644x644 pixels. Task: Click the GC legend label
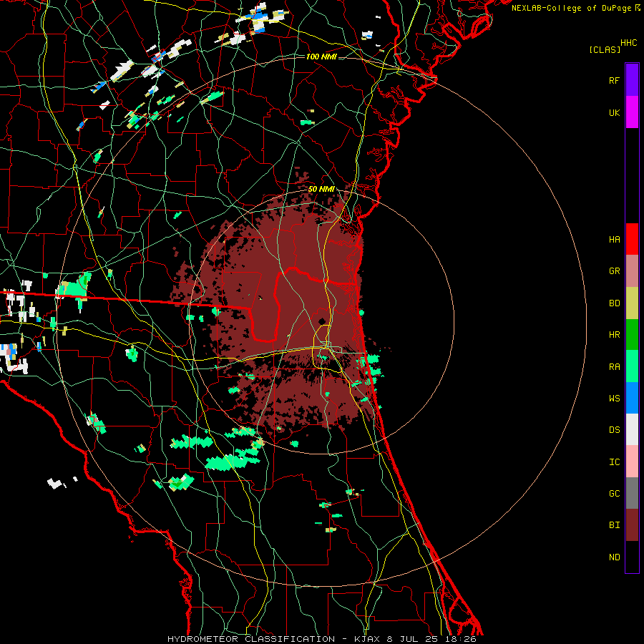[x=615, y=494]
